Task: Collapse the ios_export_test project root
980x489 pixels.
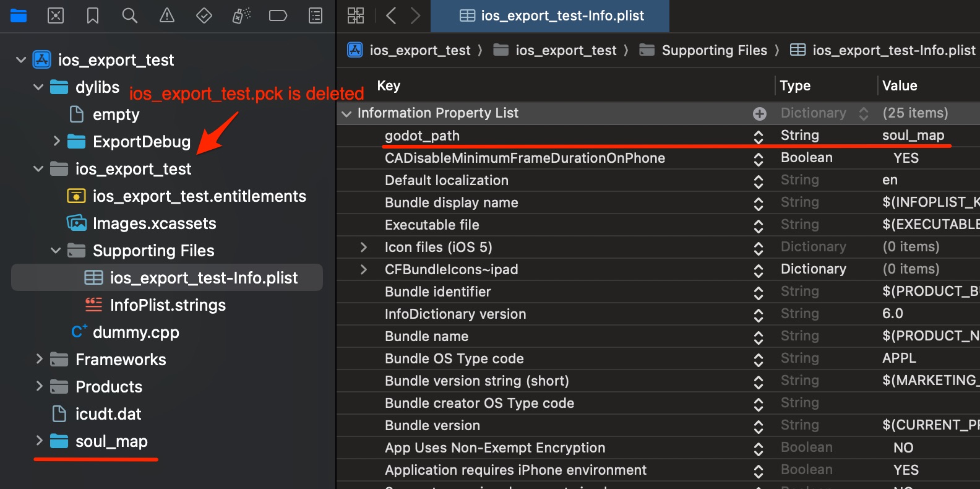Action: 21,60
